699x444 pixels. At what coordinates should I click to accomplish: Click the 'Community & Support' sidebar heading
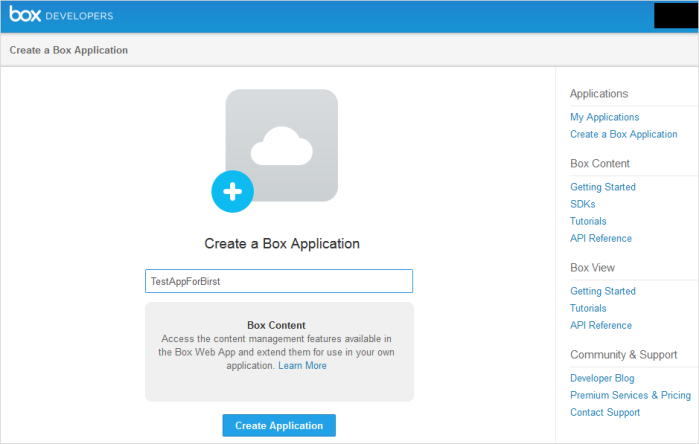click(x=623, y=355)
